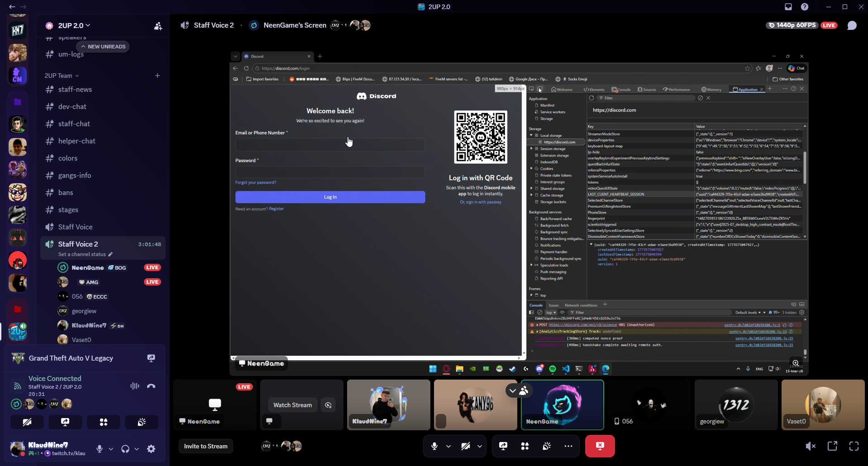
Task: Open user settings gear
Action: (151, 449)
